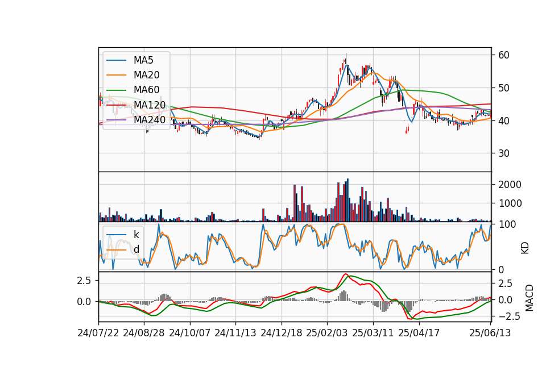The height and width of the screenshot is (392, 546).
Task: Click the MA240 legend label
Action: pos(150,120)
